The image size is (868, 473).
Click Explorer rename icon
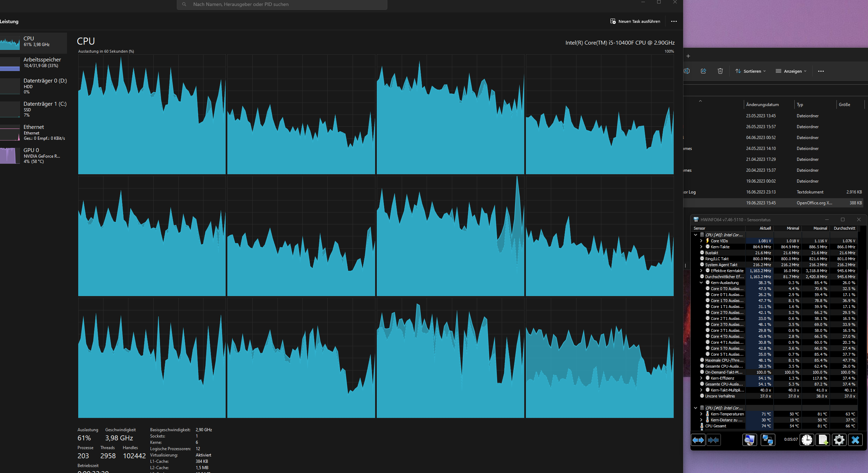687,71
